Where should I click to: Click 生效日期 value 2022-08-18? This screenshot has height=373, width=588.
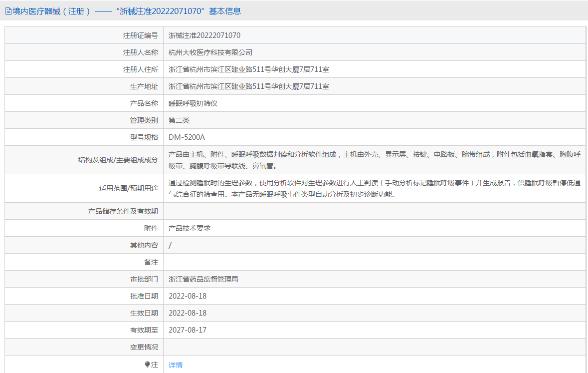188,313
